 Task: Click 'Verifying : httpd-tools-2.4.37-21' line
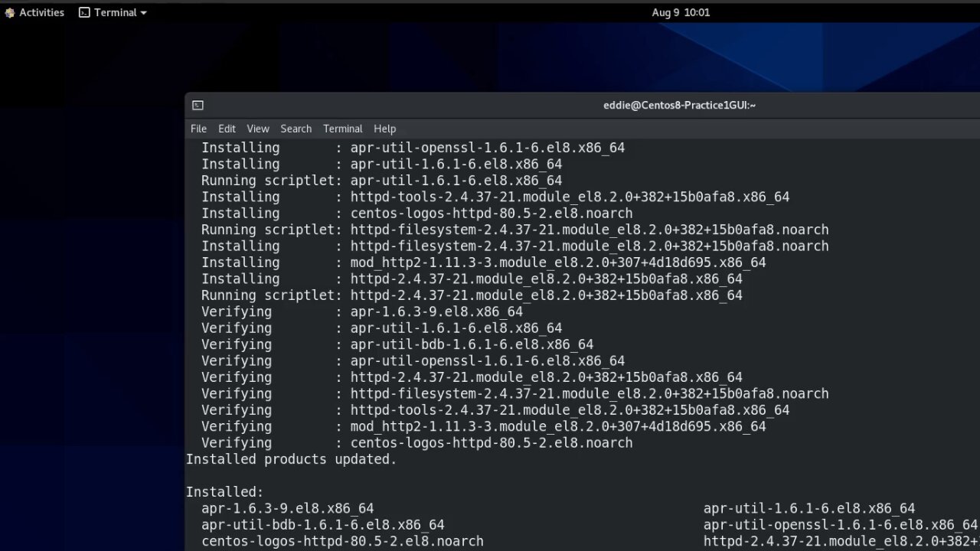coord(495,410)
